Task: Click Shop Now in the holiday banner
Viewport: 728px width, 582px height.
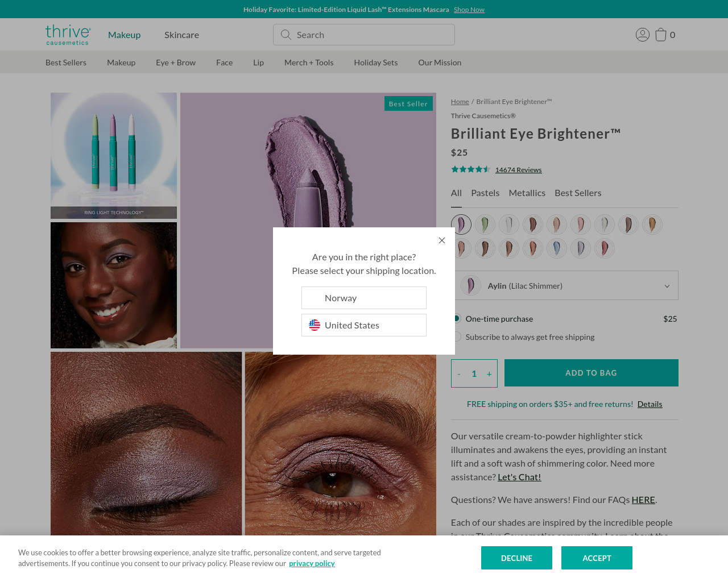Action: point(469,10)
